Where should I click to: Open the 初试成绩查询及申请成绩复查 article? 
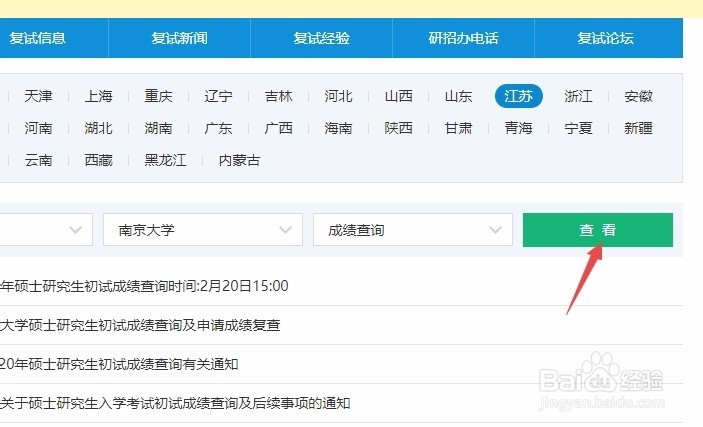pos(140,325)
